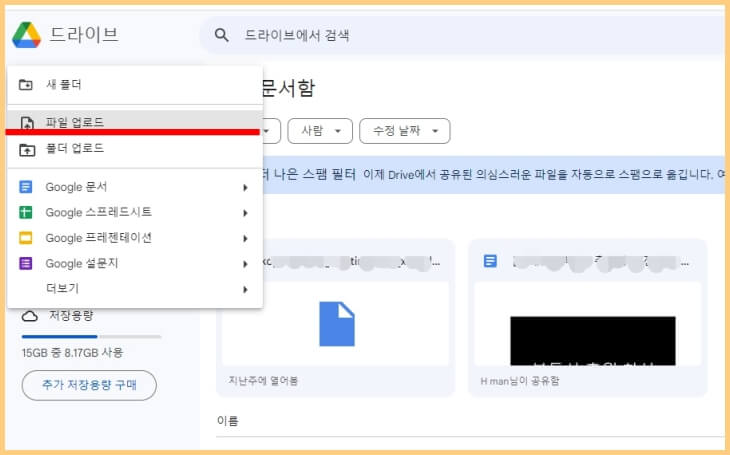730x455 pixels.
Task: Click the file upload icon
Action: point(27,123)
